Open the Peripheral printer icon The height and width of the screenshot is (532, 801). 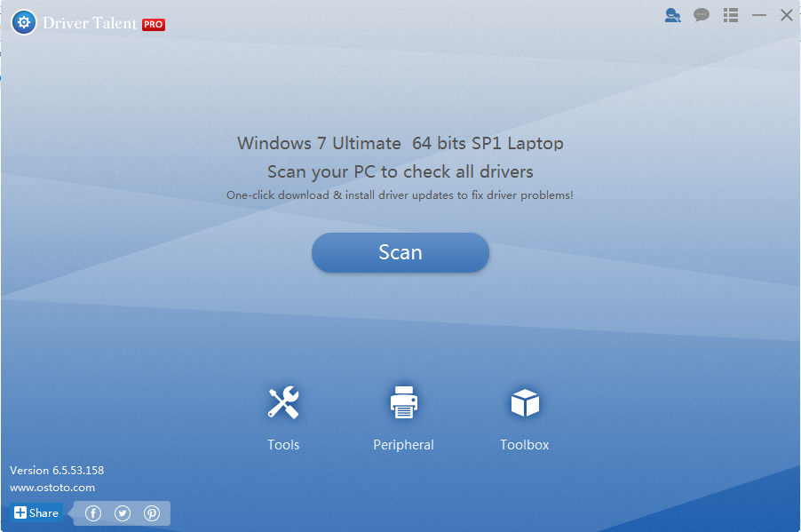[403, 402]
